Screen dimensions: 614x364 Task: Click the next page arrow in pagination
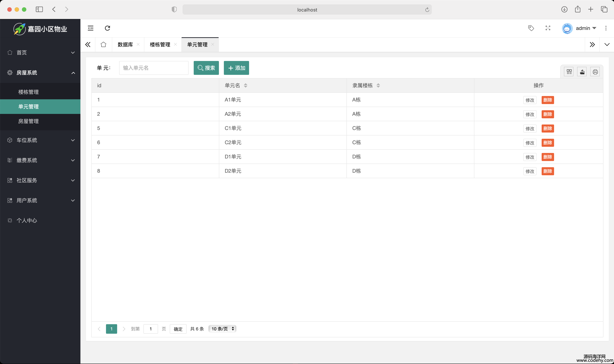124,329
